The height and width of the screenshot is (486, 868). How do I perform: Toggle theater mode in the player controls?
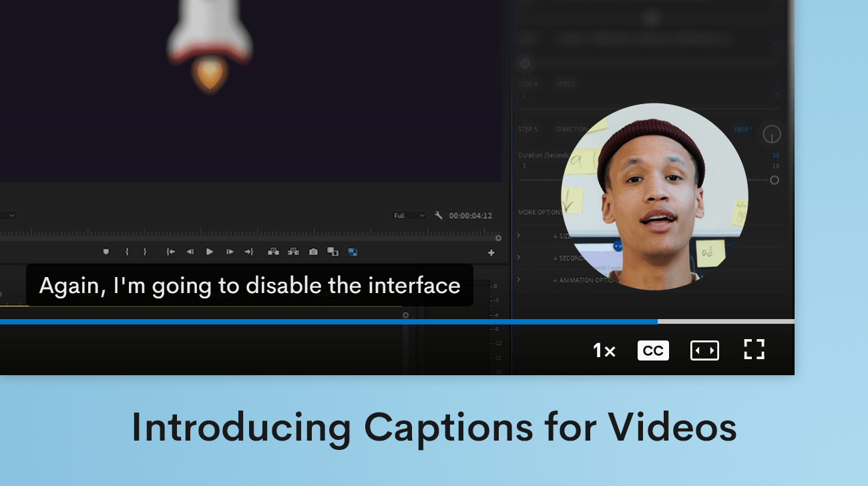coord(704,350)
